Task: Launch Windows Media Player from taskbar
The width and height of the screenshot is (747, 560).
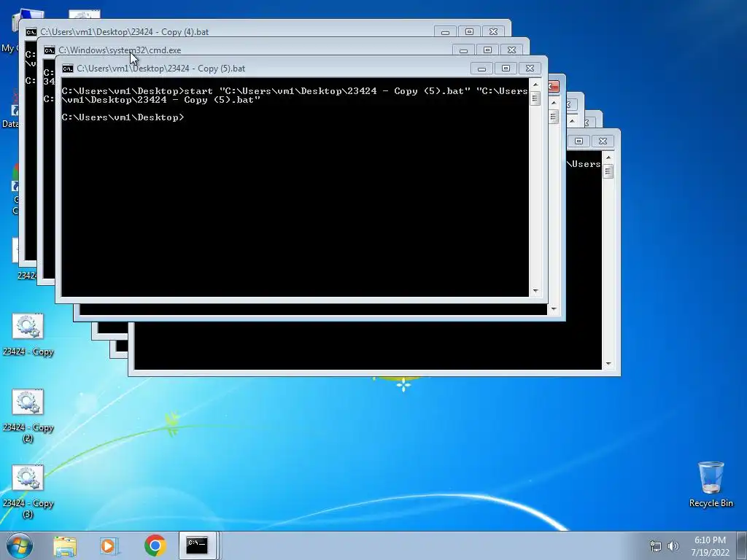Action: [109, 546]
